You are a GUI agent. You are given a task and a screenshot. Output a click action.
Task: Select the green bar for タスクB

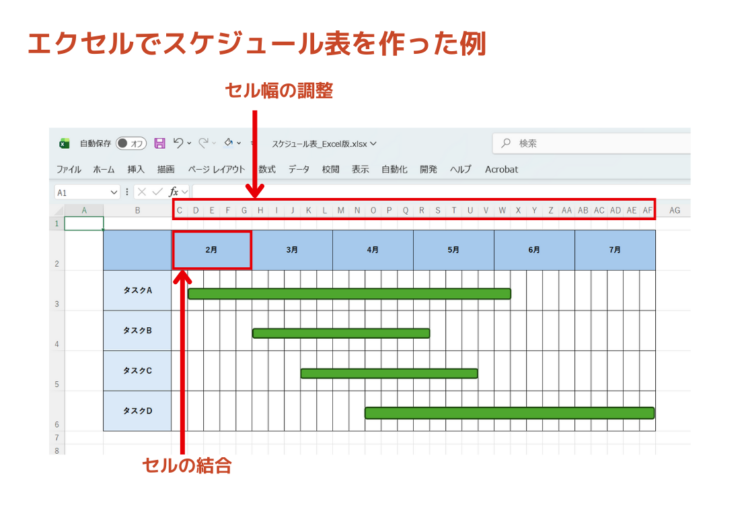341,334
